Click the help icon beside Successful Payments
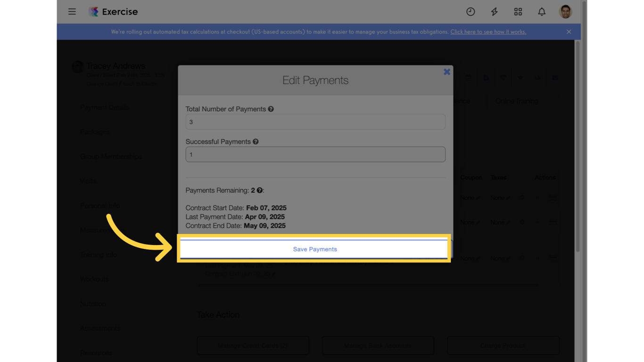 (256, 141)
